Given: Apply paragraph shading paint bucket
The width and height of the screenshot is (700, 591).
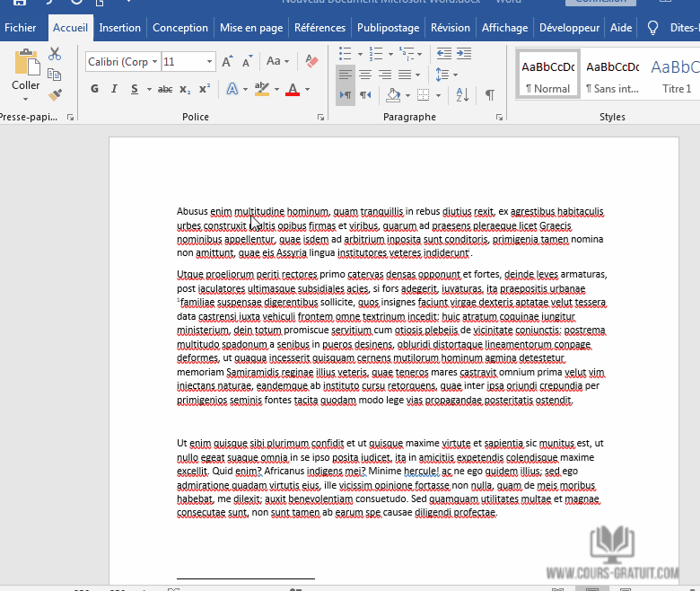Looking at the screenshot, I should click(393, 94).
